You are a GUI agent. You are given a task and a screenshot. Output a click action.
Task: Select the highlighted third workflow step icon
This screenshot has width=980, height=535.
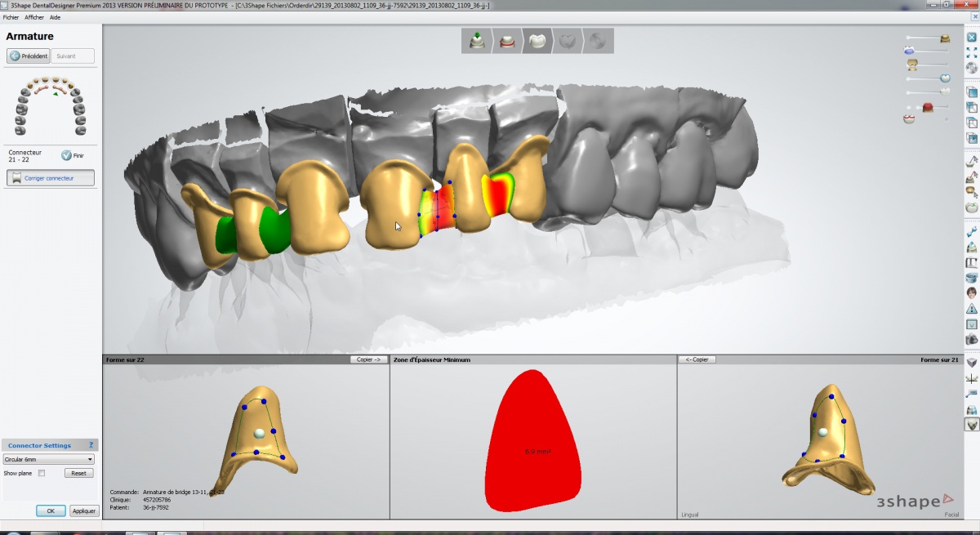pos(537,41)
